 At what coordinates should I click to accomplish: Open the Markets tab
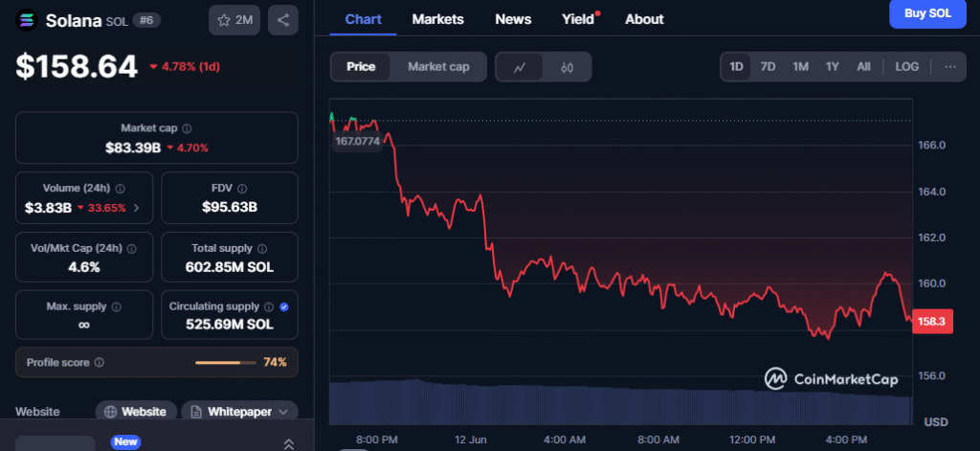437,19
